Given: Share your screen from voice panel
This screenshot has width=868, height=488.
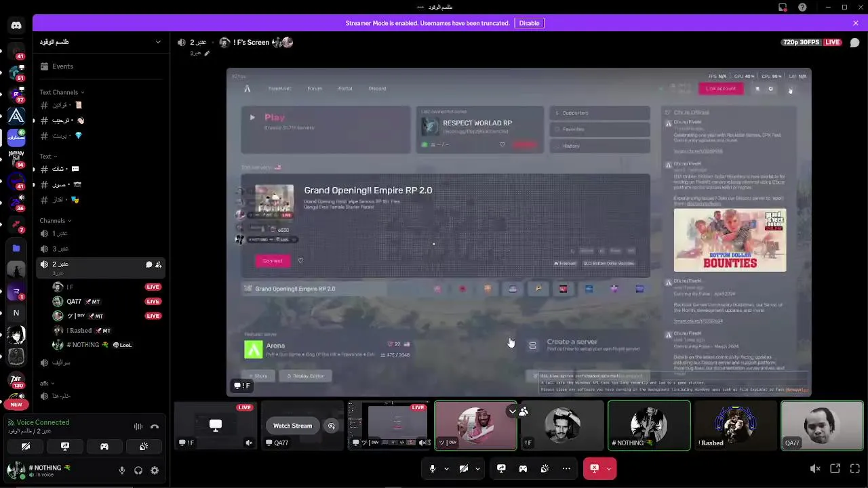Looking at the screenshot, I should [x=65, y=447].
